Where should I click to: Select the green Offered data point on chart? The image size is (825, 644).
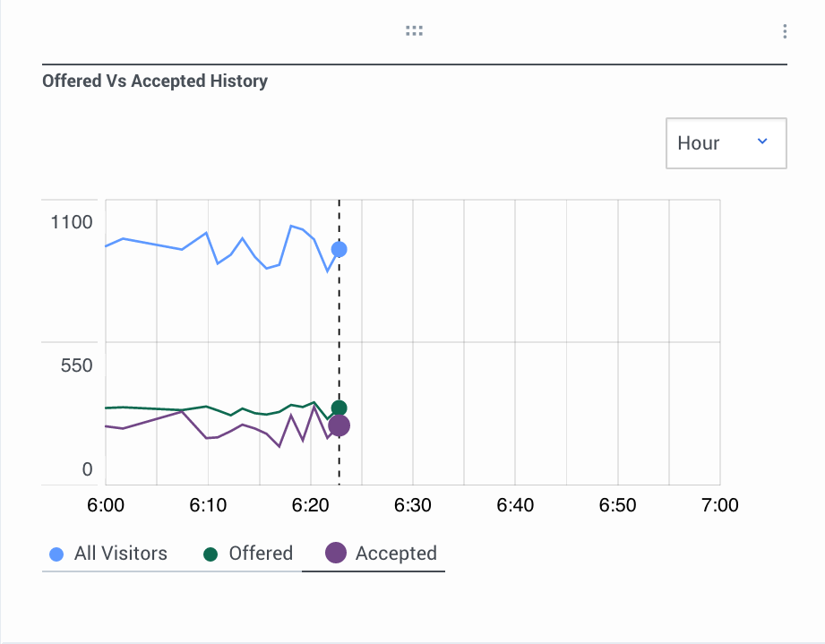click(339, 408)
